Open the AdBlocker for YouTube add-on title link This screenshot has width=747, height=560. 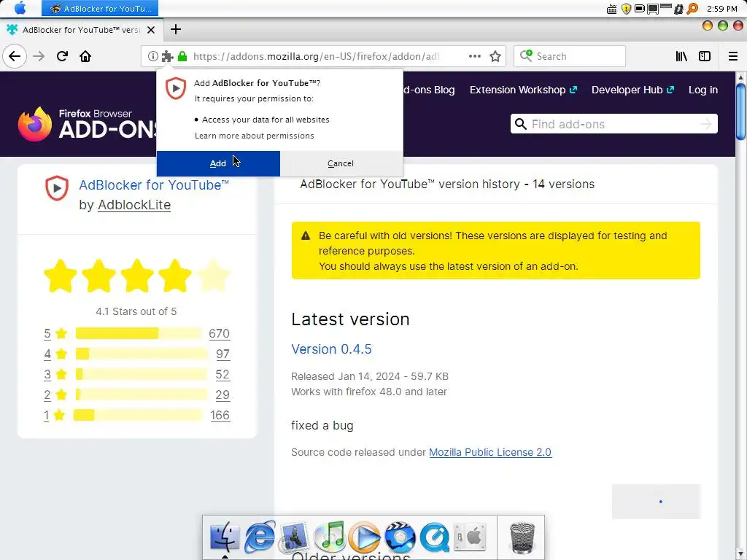coord(154,184)
